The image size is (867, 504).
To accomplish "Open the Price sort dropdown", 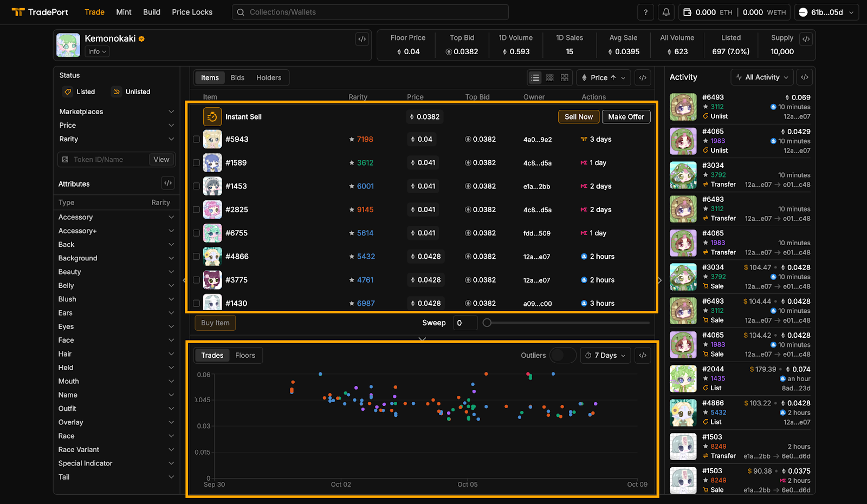I will pyautogui.click(x=603, y=77).
